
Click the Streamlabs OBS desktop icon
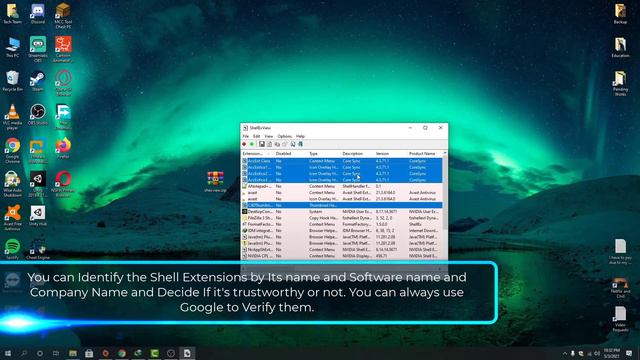[38, 49]
